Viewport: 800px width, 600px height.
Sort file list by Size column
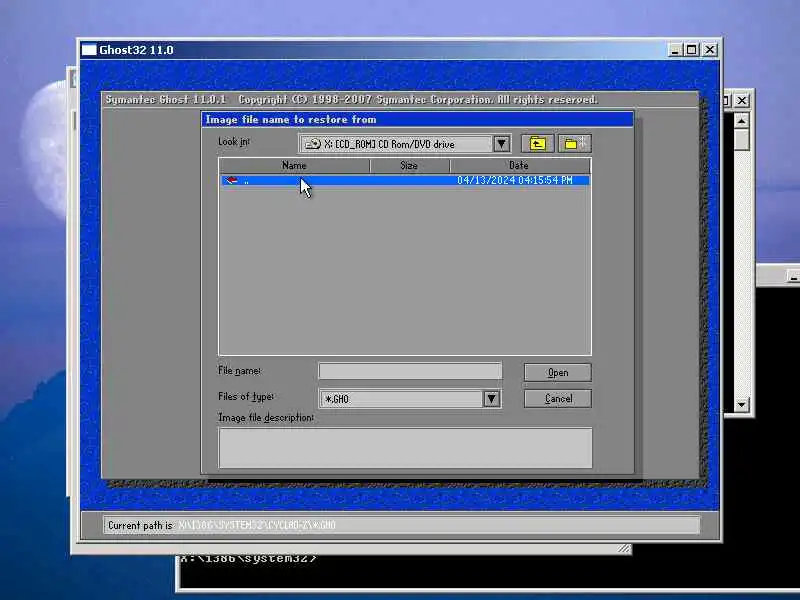(x=409, y=165)
